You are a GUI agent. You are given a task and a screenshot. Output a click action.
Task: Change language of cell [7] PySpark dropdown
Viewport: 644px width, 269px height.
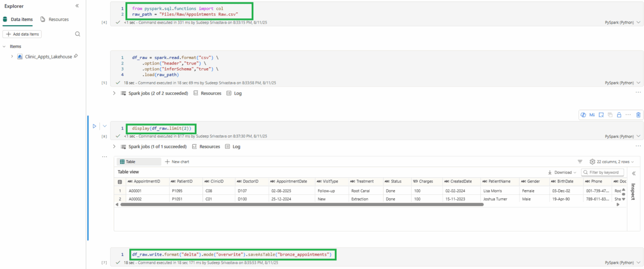click(x=623, y=263)
